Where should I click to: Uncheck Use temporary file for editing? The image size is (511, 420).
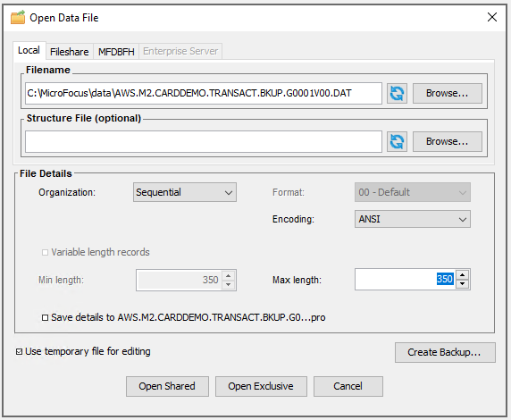[x=20, y=351]
